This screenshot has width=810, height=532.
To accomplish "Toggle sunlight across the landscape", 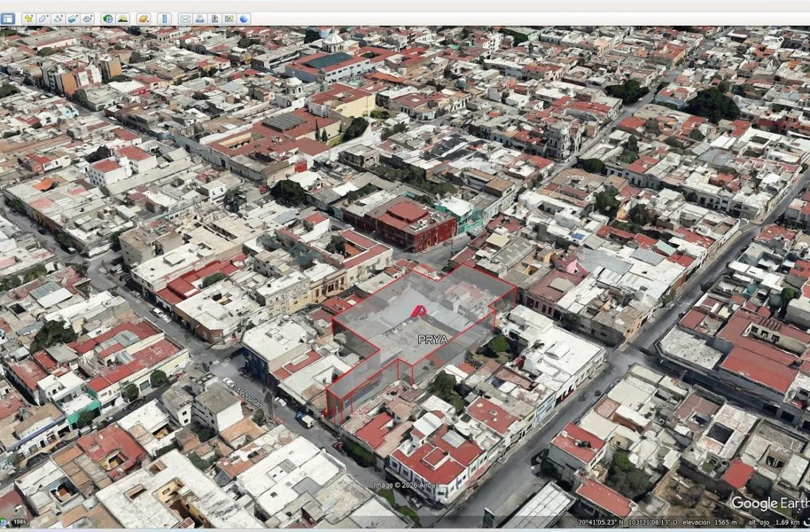I will coord(123,19).
